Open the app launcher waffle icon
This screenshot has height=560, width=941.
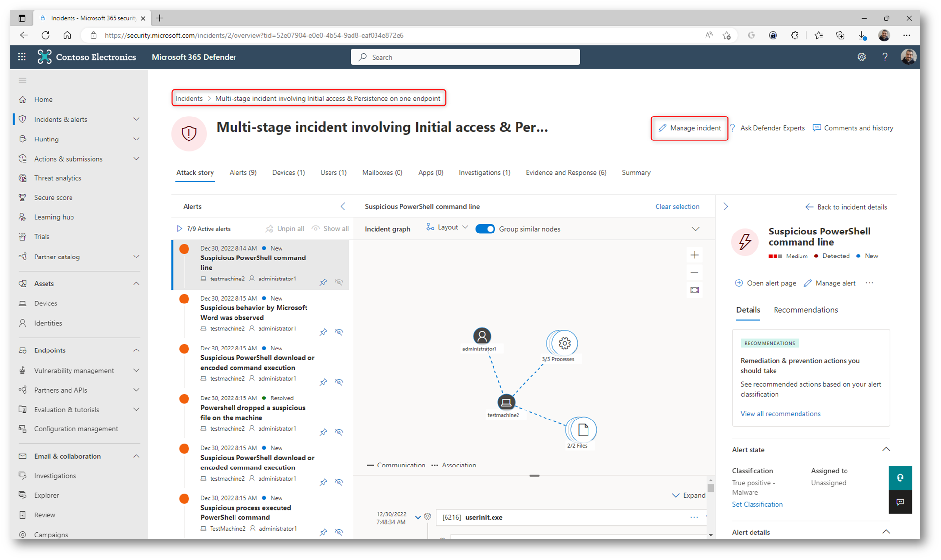22,57
